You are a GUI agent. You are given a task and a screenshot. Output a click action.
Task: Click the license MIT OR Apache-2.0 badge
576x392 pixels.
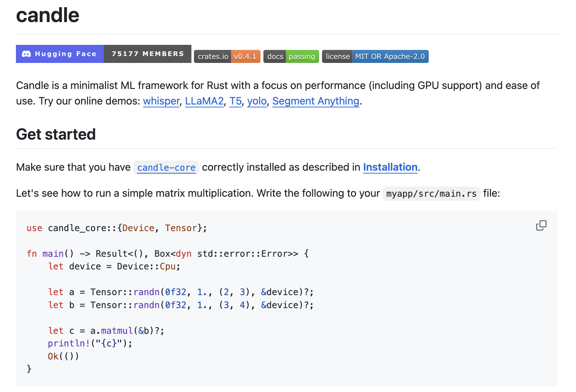point(375,56)
